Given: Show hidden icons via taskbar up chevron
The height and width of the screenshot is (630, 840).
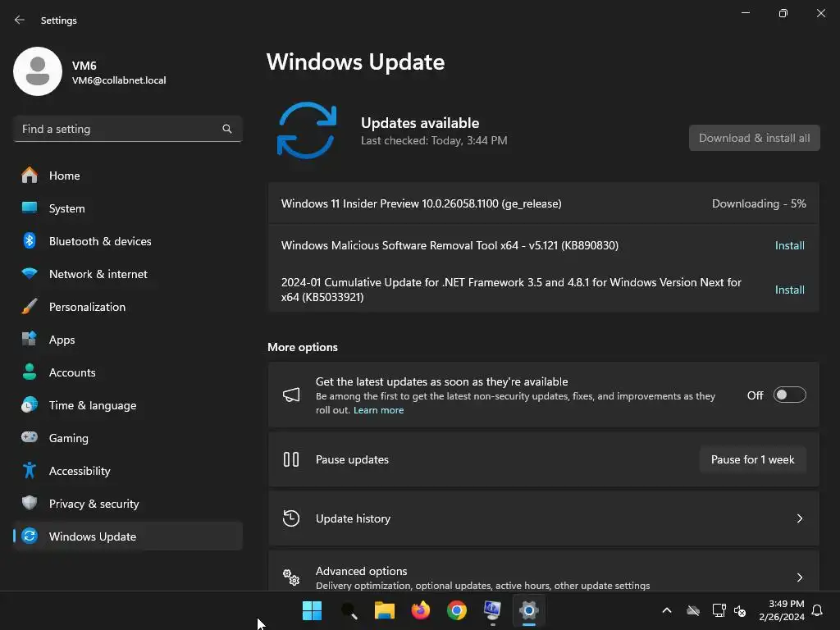Looking at the screenshot, I should (667, 610).
